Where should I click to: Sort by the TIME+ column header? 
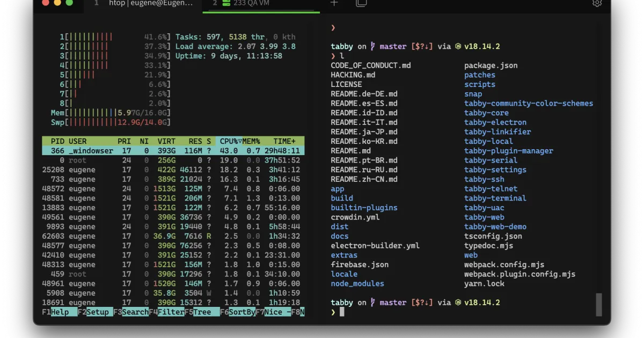coord(284,141)
